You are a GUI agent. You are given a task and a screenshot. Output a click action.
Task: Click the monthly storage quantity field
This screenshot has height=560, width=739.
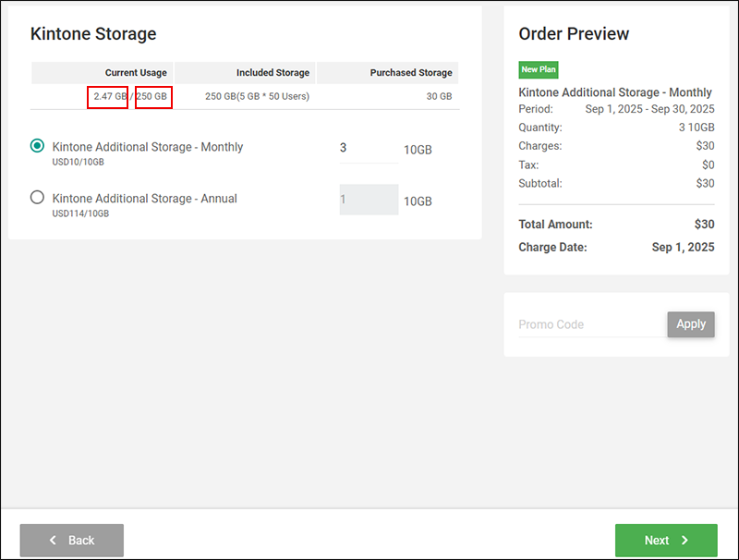pos(368,148)
